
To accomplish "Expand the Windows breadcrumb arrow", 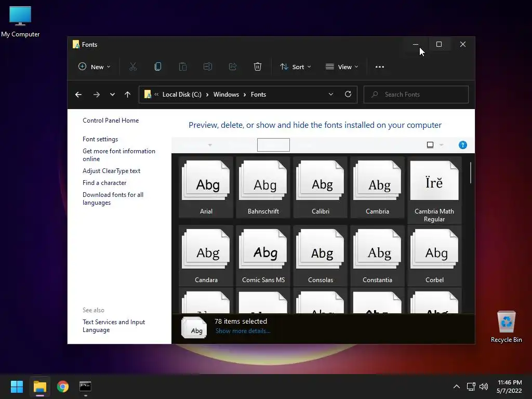I will coord(245,95).
